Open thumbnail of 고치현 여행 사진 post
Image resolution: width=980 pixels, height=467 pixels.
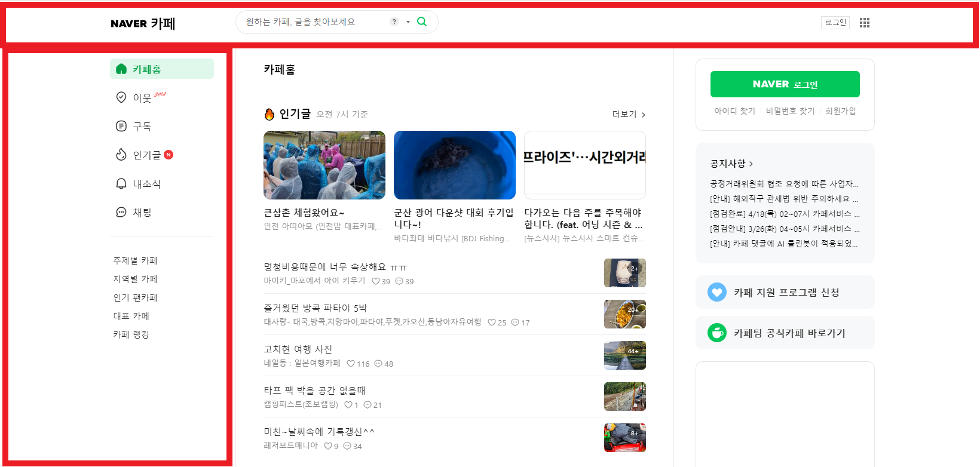coord(625,355)
